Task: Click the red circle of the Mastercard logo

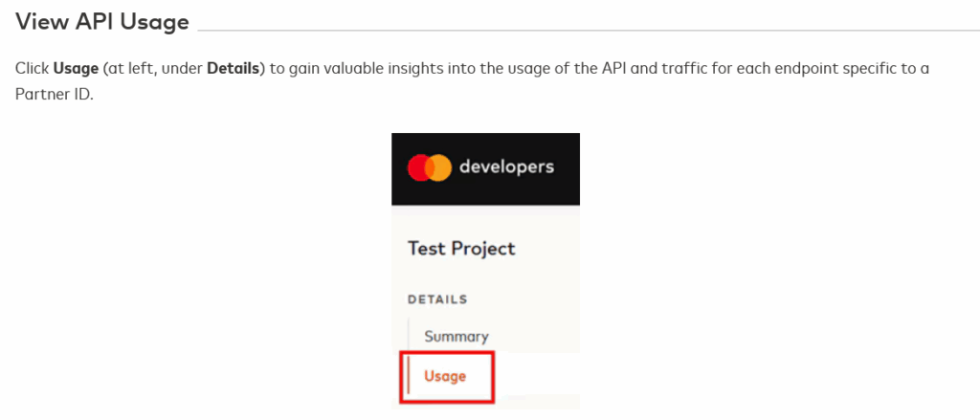Action: click(419, 167)
